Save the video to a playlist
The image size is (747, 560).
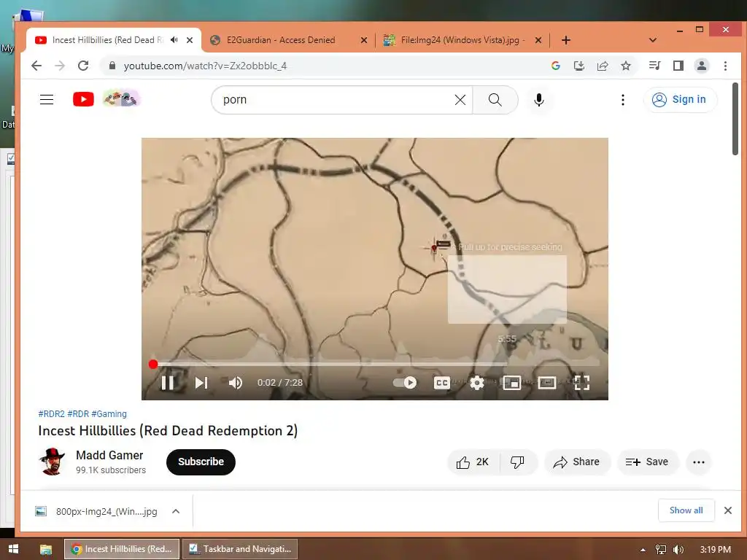point(648,462)
